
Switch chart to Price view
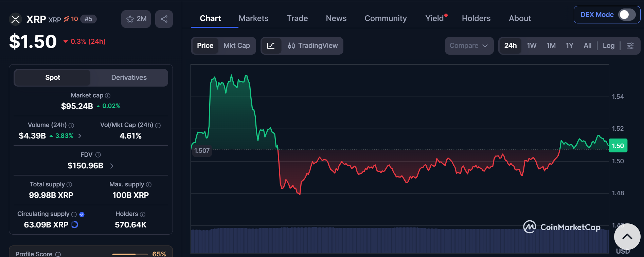click(x=205, y=46)
